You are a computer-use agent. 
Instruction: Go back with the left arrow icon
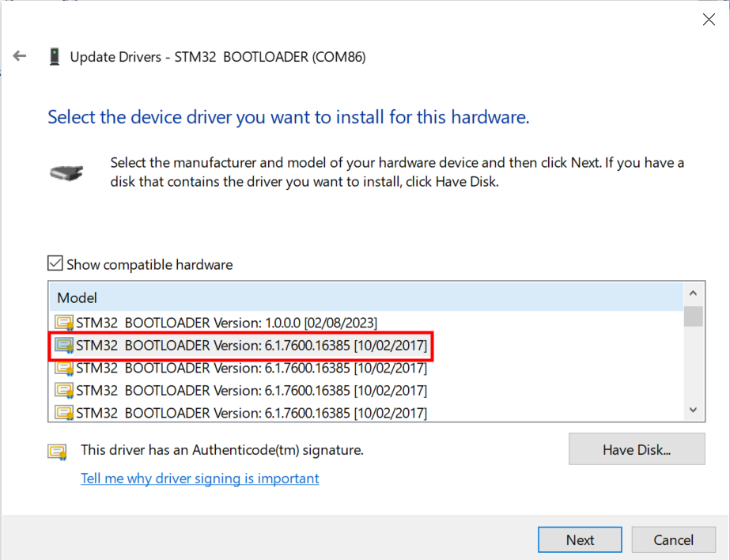point(20,56)
